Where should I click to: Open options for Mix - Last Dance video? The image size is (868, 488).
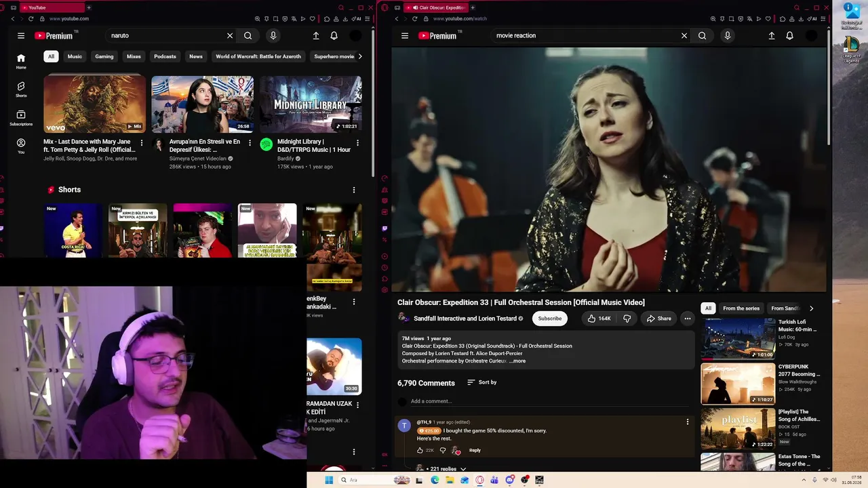(141, 142)
